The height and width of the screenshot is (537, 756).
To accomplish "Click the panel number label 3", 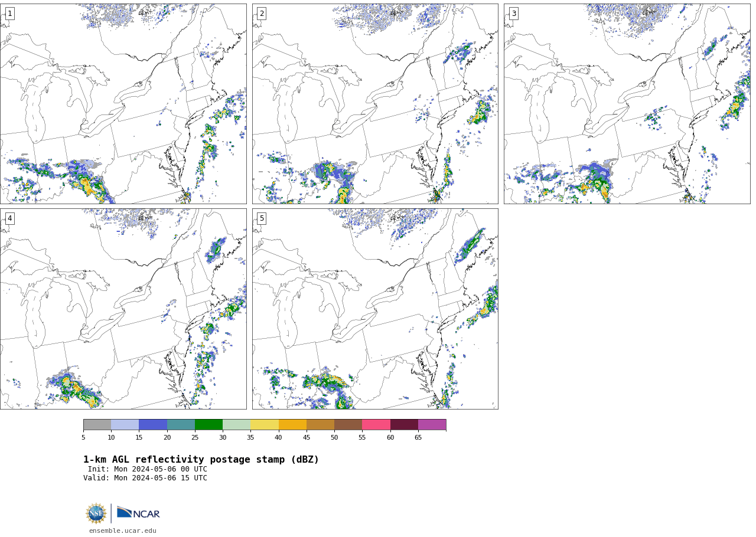I will click(514, 14).
